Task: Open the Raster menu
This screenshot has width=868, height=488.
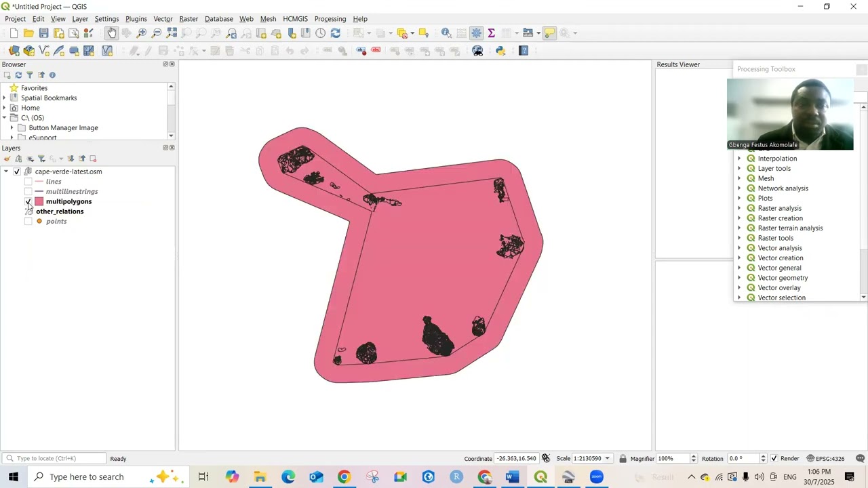Action: click(189, 19)
